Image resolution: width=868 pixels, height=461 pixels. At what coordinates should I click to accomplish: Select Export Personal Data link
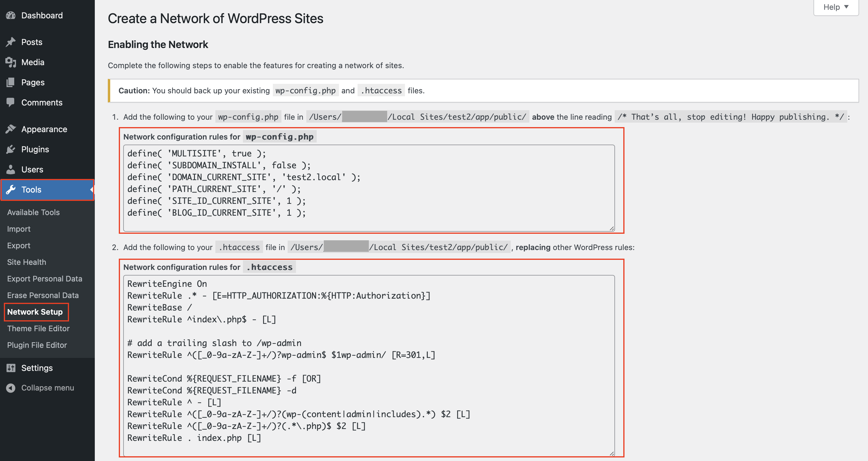(44, 279)
